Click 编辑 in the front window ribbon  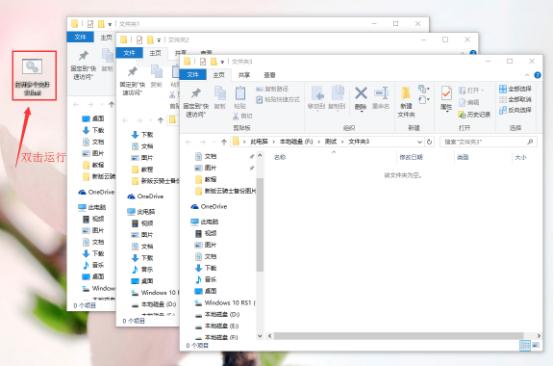(469, 102)
